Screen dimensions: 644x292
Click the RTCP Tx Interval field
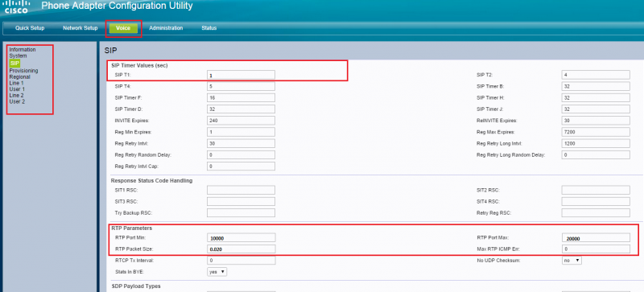pos(241,261)
